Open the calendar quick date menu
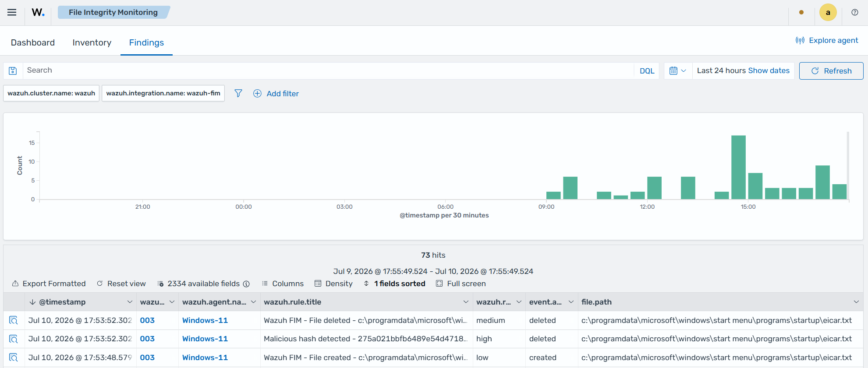Screen dimensions: 868x368 tap(678, 70)
